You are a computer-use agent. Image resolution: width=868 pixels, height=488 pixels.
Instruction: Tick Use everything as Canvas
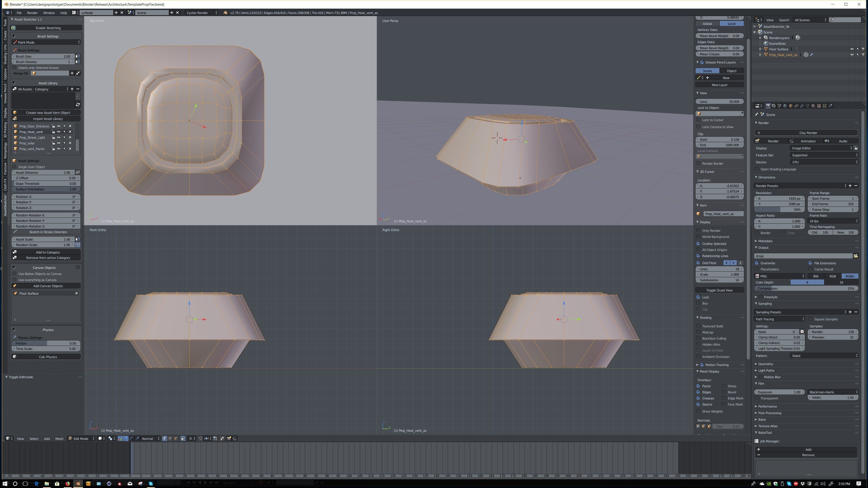coord(14,280)
